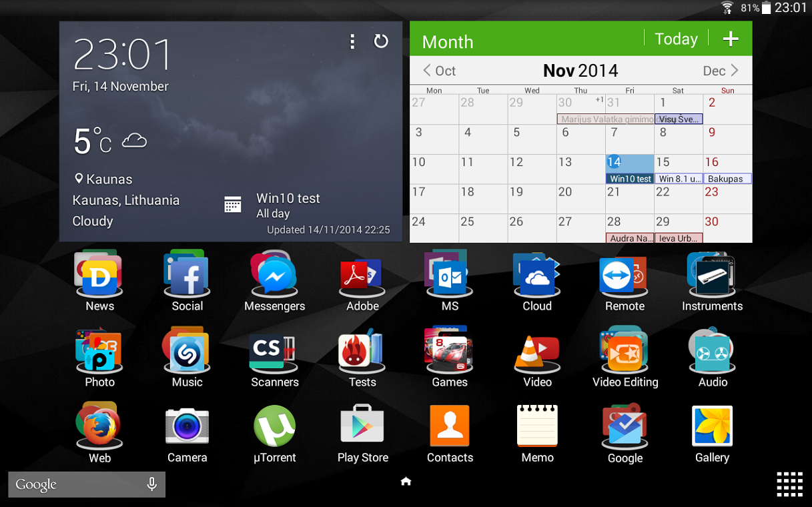This screenshot has height=507, width=812.
Task: Tap the Google voice search microphone
Action: click(x=152, y=484)
